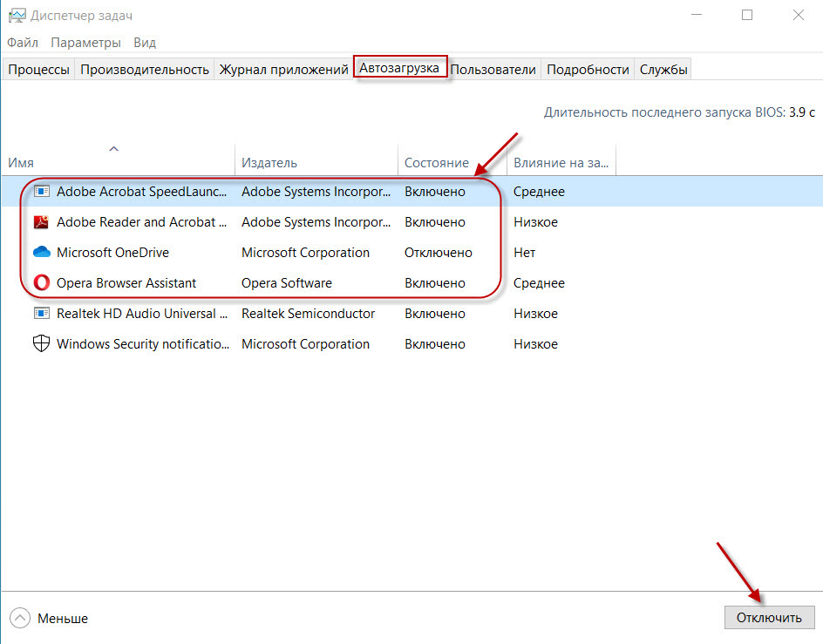This screenshot has width=823, height=644.
Task: Select the Realtek HD Audio Universal ... name
Action: point(142,314)
